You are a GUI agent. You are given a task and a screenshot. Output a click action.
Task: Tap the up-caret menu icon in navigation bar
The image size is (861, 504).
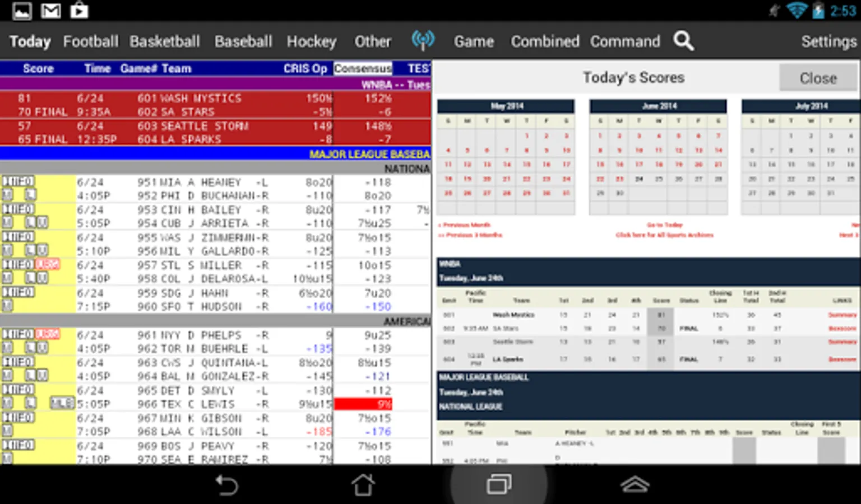[x=635, y=484]
